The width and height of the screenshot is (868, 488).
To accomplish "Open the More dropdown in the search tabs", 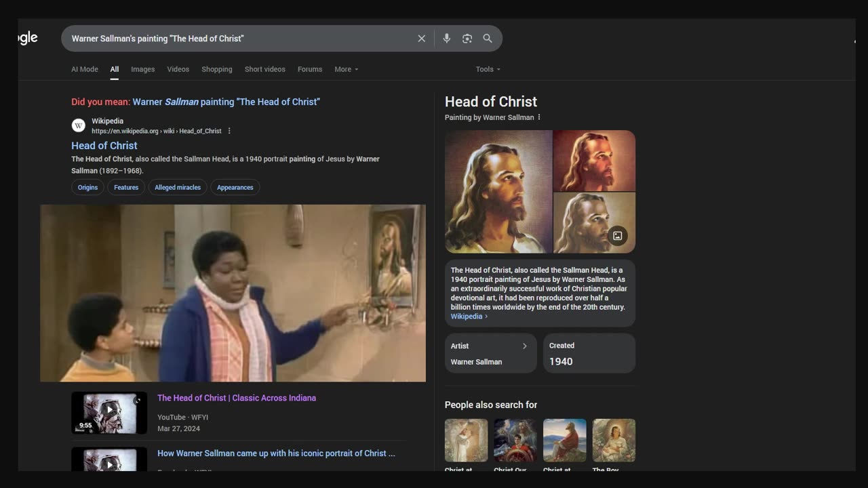I will click(346, 69).
